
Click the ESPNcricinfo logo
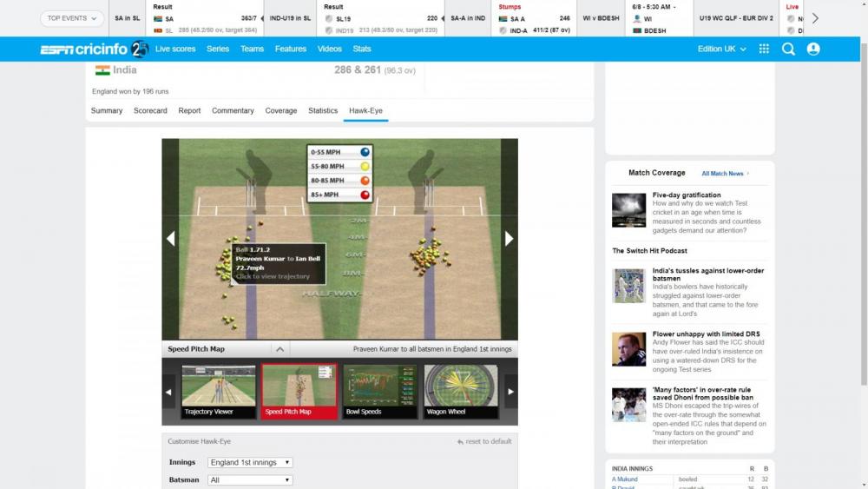point(94,50)
